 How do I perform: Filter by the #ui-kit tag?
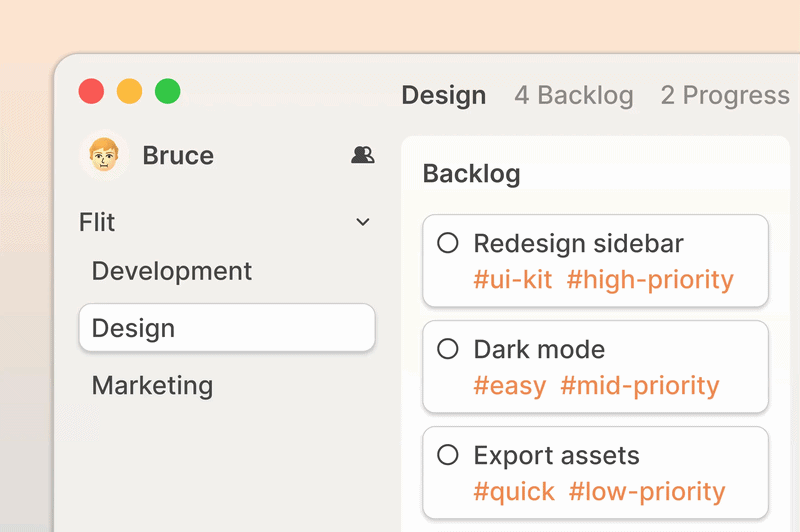512,280
